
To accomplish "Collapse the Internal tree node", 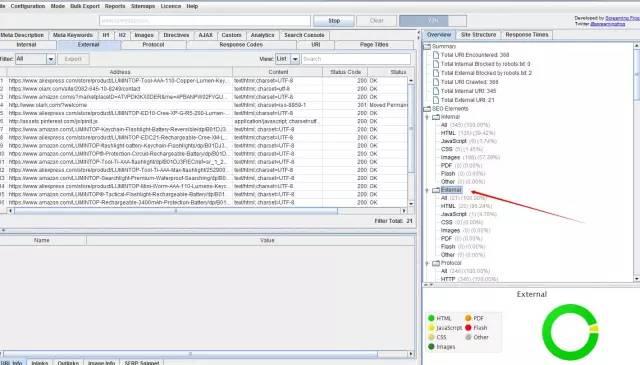I will (427, 117).
